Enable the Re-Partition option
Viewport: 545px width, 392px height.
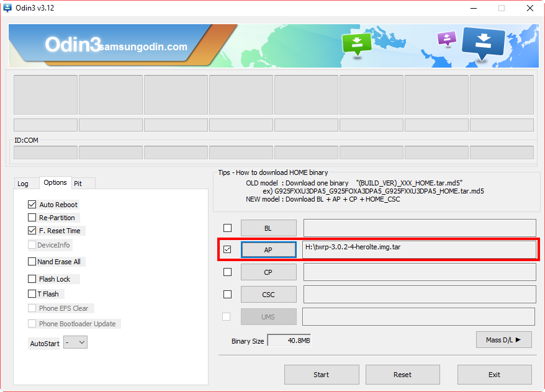pyautogui.click(x=32, y=218)
